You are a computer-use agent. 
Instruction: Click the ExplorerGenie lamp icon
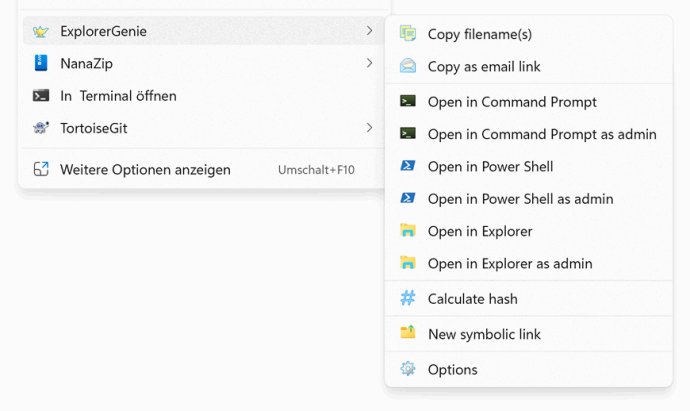coord(40,31)
